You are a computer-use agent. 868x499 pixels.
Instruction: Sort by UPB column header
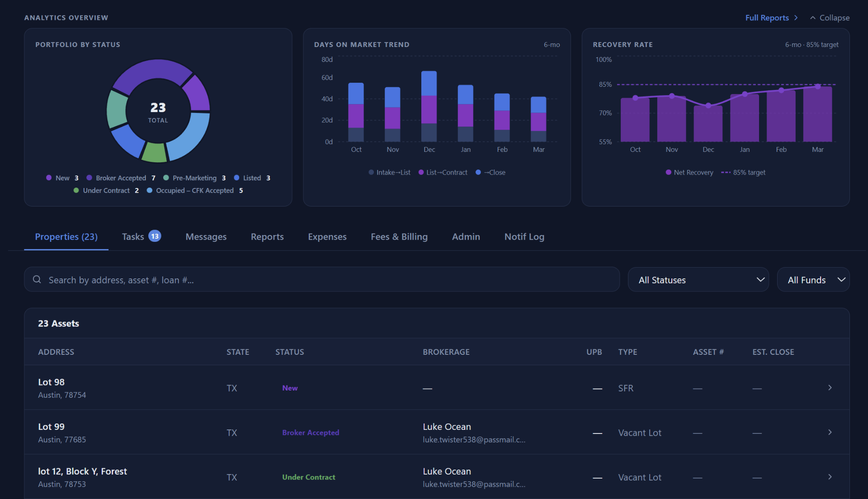[x=594, y=352]
